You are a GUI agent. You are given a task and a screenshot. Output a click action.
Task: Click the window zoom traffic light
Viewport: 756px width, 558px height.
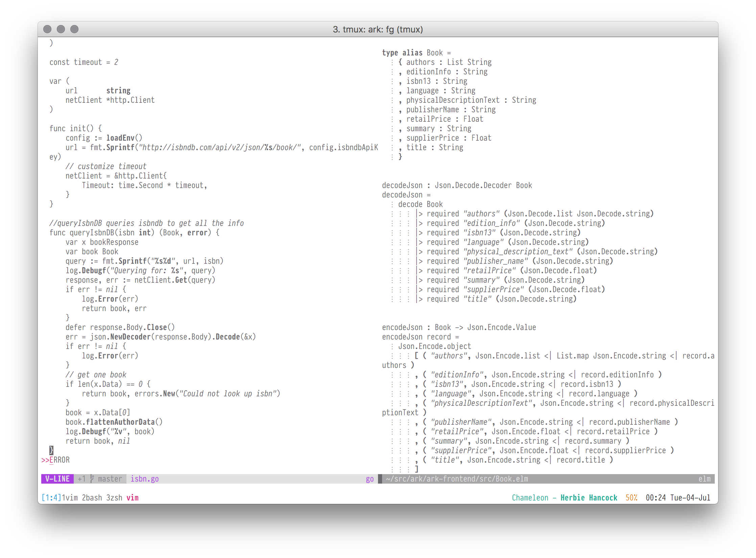pyautogui.click(x=74, y=29)
